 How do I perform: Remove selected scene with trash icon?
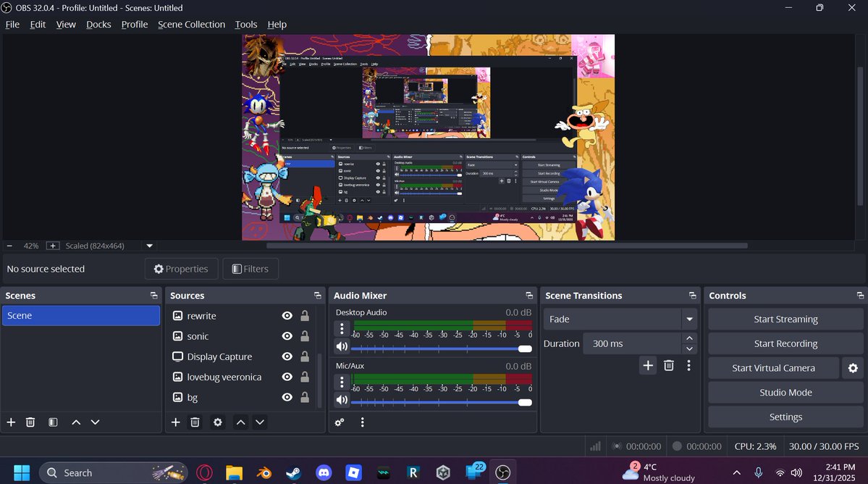coord(30,422)
